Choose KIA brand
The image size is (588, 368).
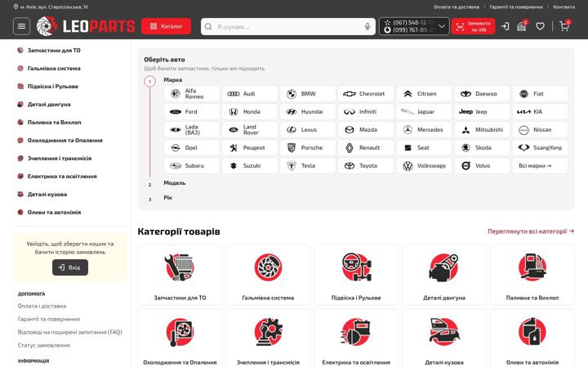click(540, 112)
